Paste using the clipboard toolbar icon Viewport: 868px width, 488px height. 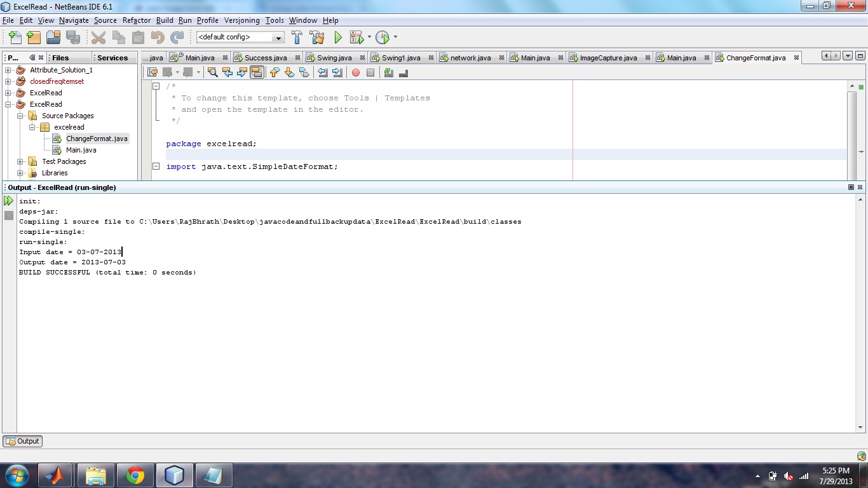tap(138, 37)
